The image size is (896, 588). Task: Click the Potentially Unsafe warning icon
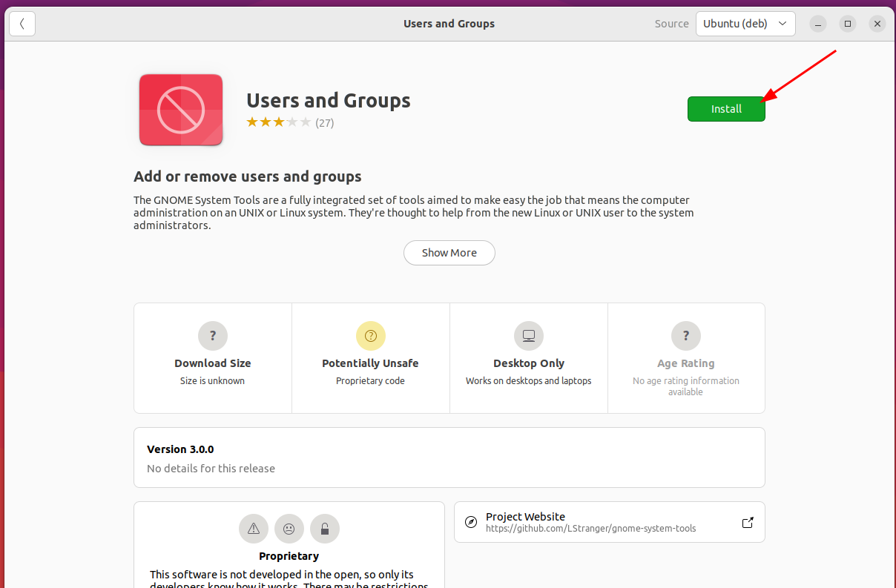(x=370, y=335)
